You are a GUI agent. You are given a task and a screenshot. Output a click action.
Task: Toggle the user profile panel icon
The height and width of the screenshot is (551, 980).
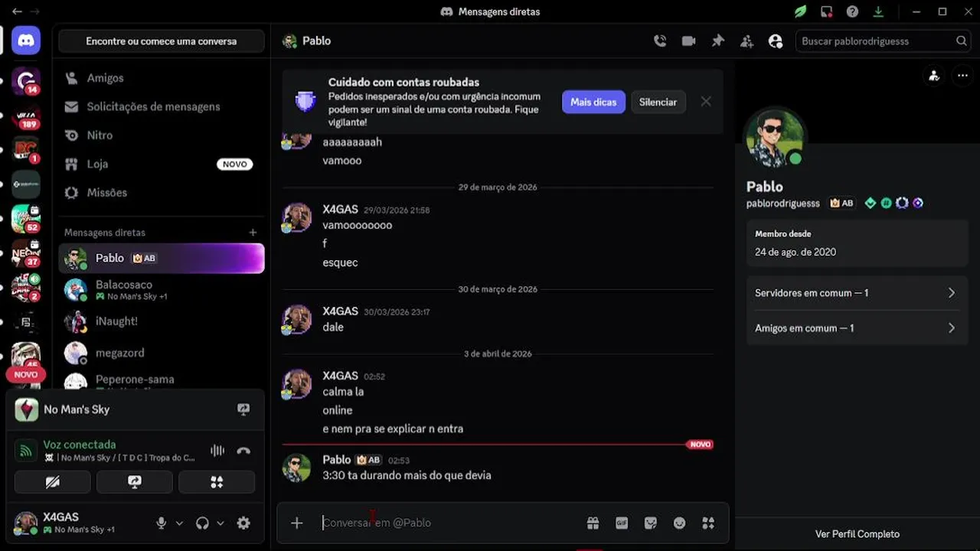(x=776, y=41)
